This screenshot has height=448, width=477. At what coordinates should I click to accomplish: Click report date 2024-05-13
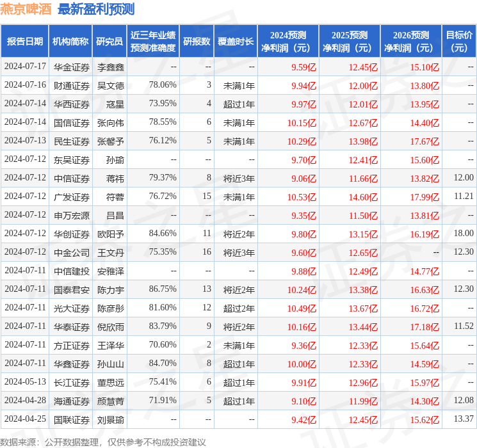[25, 381]
